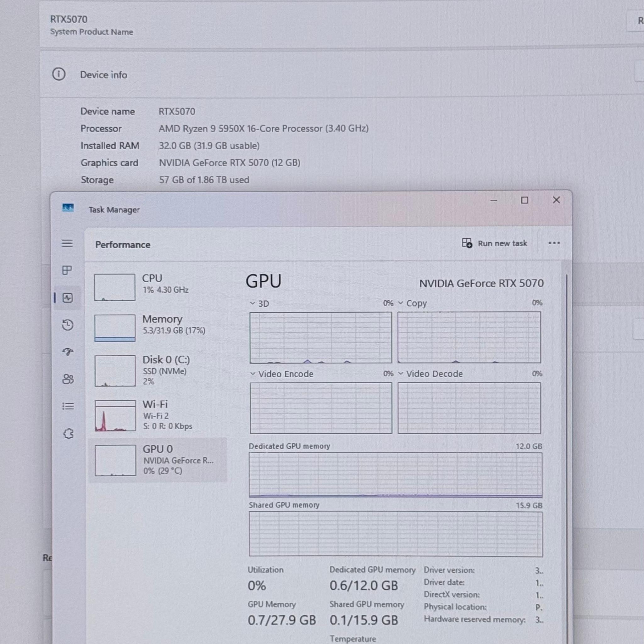Viewport: 644px width, 644px height.
Task: Select the GPU 0 performance entry
Action: point(158,460)
